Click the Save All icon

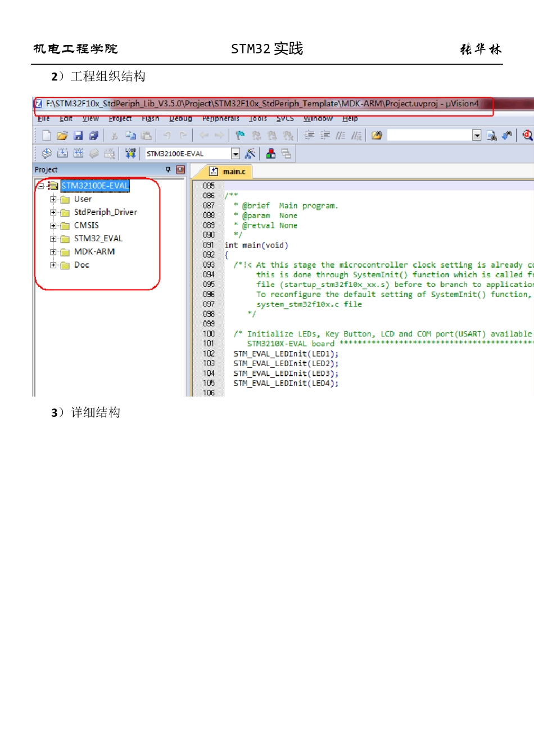pos(94,136)
